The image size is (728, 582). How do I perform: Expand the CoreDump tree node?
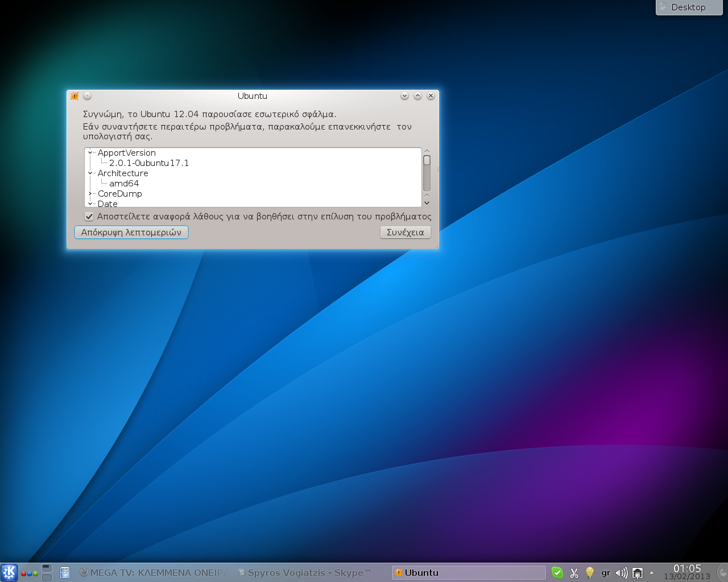(90, 194)
